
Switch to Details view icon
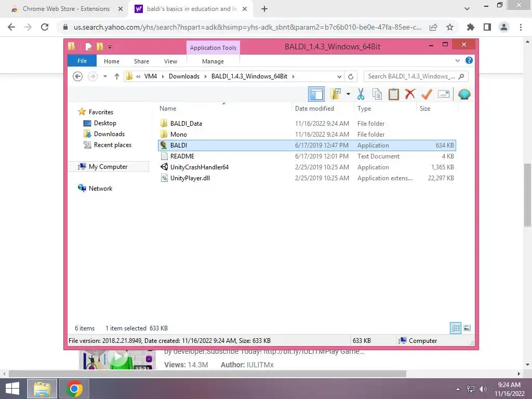click(455, 328)
